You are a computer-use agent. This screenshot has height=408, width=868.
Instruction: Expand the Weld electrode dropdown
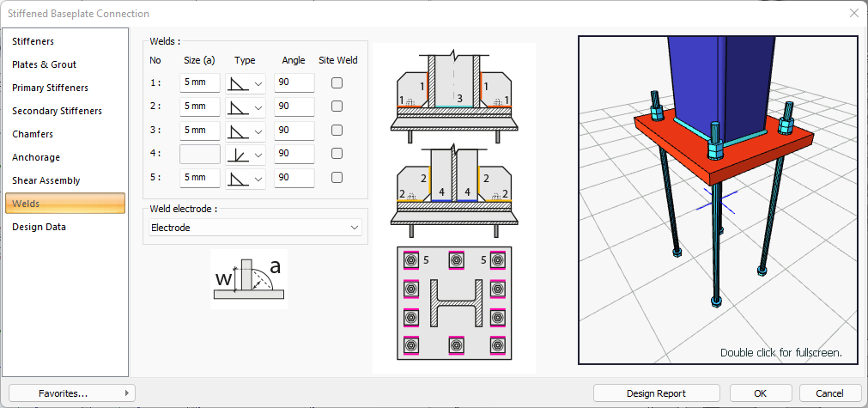point(252,228)
